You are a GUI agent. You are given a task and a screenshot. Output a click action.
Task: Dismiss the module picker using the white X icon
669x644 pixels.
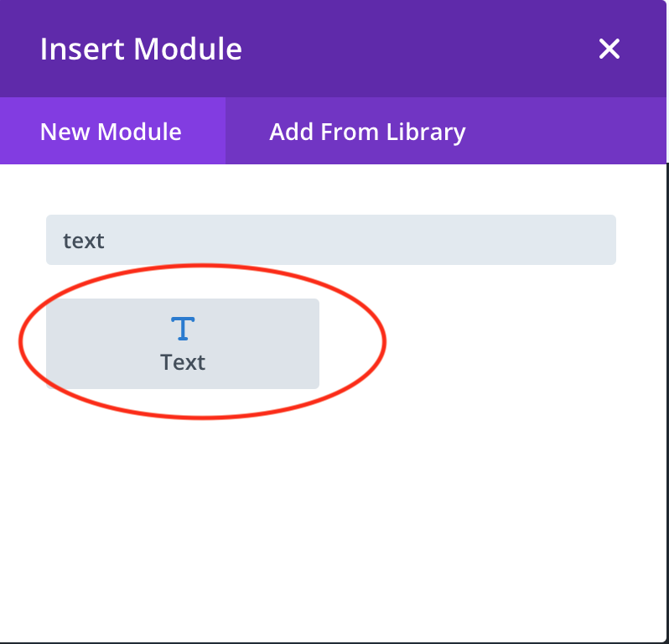point(609,49)
